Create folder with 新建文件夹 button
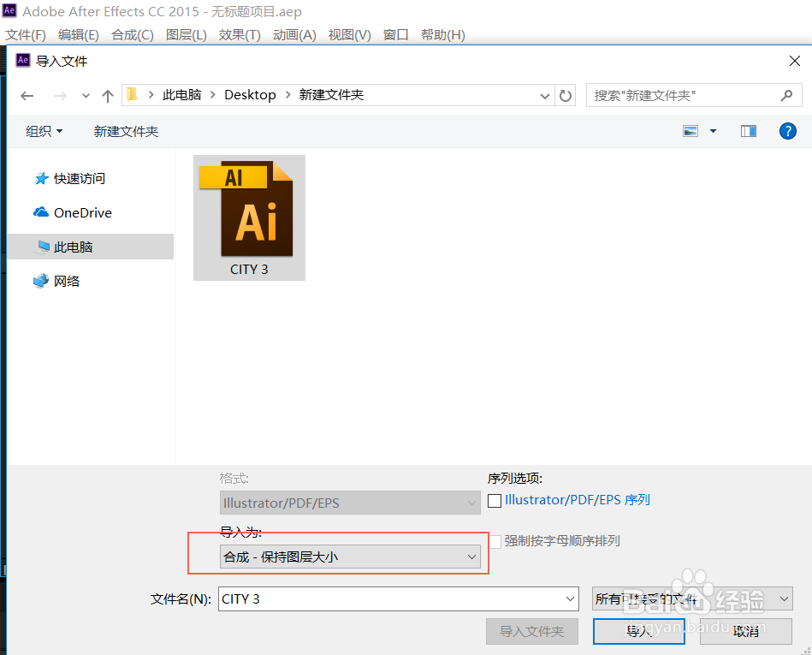 [126, 131]
